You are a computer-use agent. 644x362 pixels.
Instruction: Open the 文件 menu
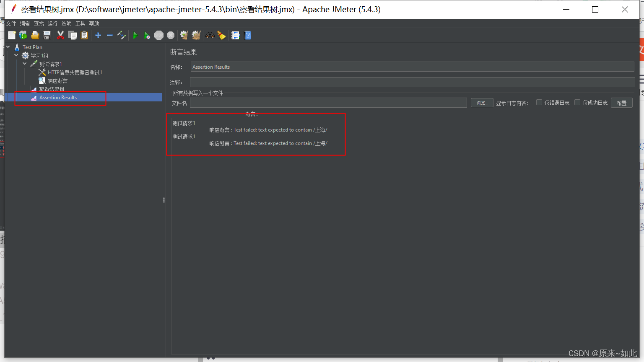[x=11, y=23]
